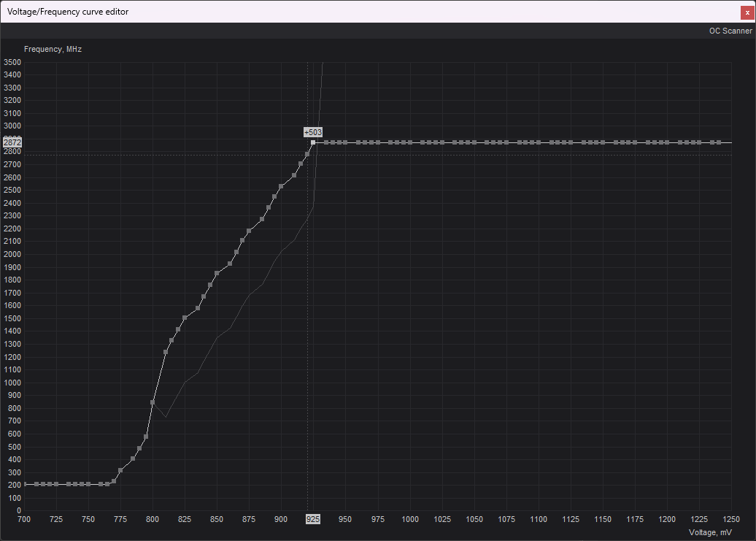Select the curve point at 825 mV
Image resolution: width=756 pixels, height=541 pixels.
click(185, 318)
